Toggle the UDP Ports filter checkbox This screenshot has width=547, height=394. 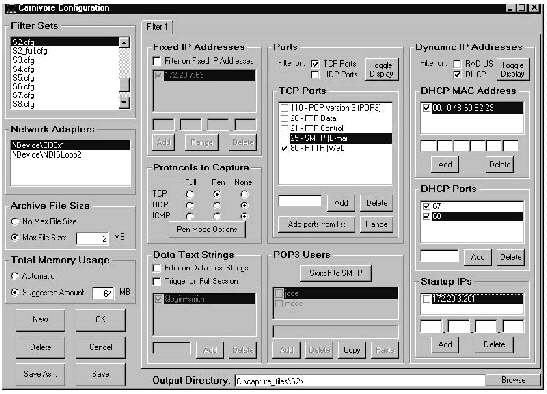coord(315,74)
